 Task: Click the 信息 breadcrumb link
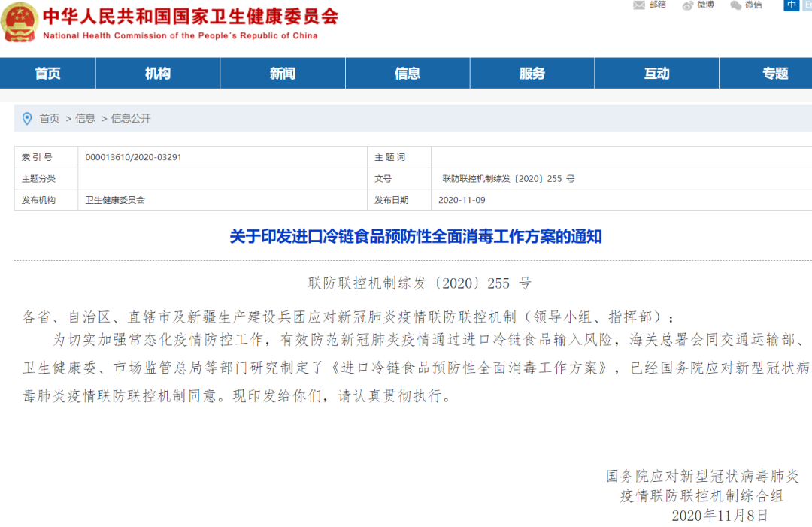[85, 118]
